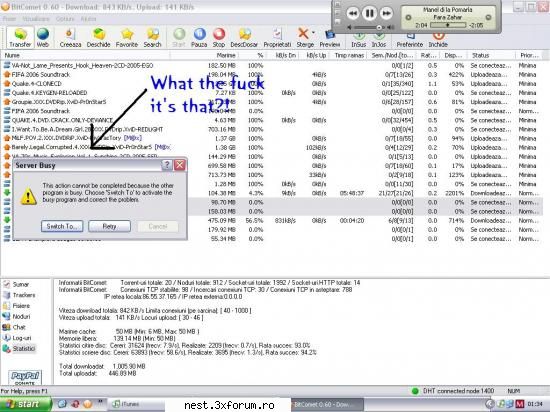The image size is (550, 412).
Task: Click the Sterge delete icon
Action: (x=303, y=34)
